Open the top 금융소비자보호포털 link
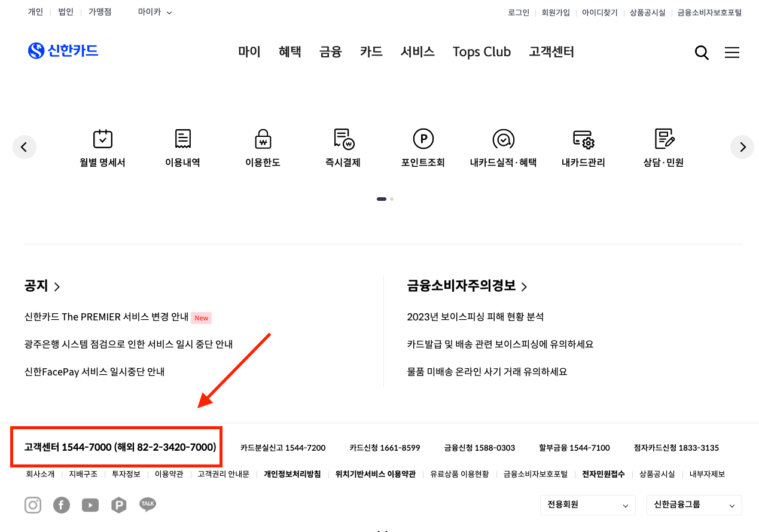759x532 pixels. 710,13
